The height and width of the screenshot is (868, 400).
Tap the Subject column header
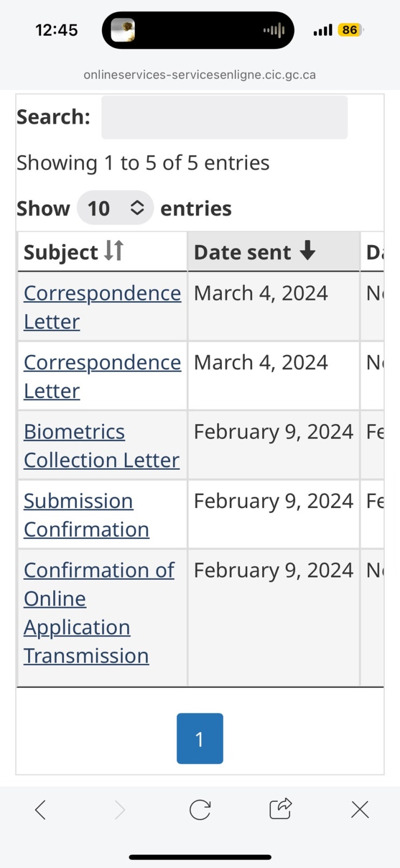[x=61, y=252]
